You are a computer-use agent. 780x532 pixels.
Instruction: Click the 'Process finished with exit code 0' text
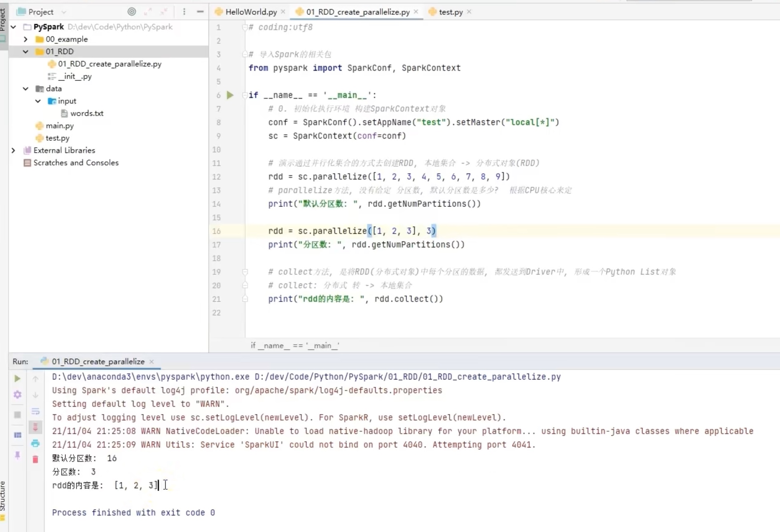[133, 513]
